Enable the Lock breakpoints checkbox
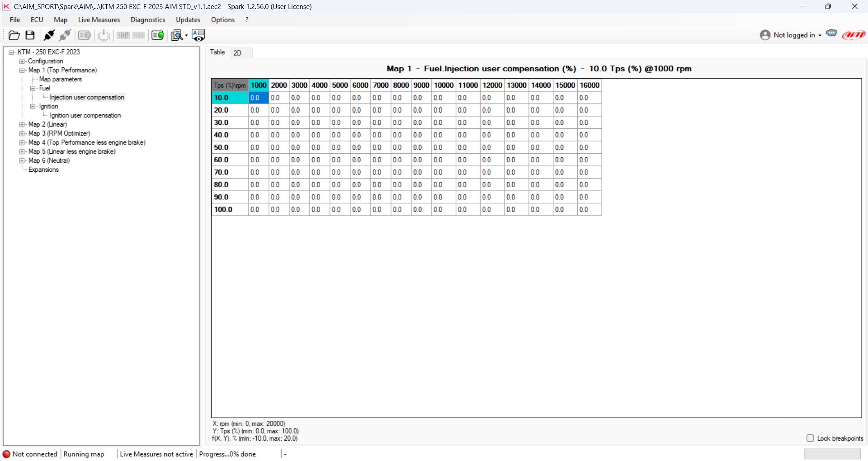Viewport: 868px width, 461px height. click(x=810, y=438)
